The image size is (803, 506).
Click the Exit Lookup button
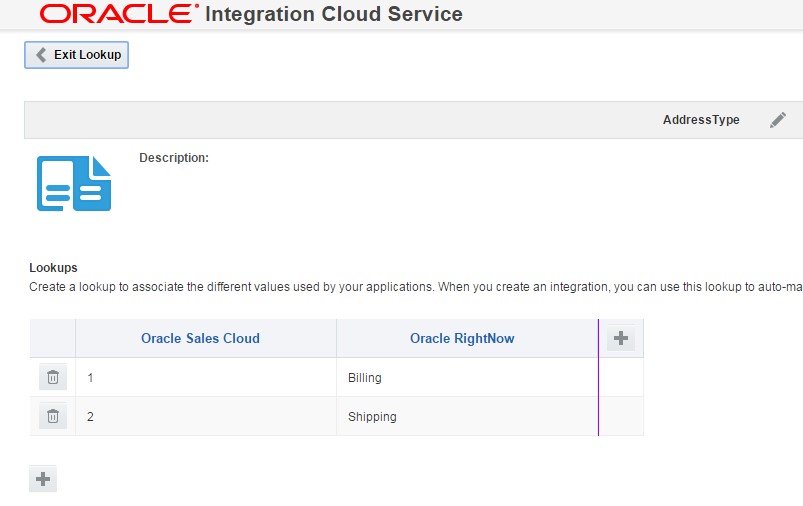coord(77,55)
